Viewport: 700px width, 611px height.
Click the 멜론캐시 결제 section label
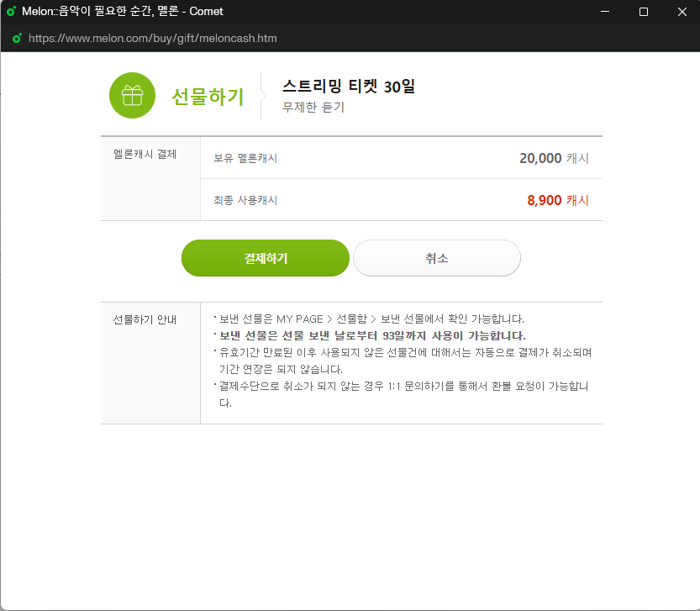(145, 154)
